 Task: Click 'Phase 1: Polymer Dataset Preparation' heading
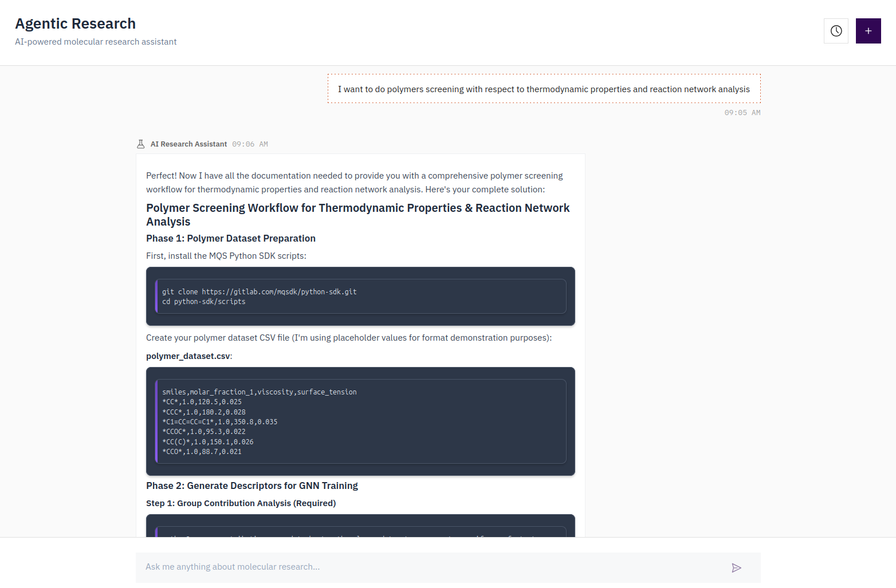click(x=231, y=238)
